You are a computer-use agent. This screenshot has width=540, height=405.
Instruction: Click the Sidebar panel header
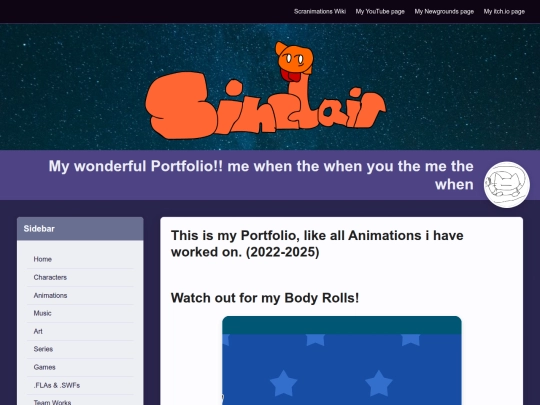(x=80, y=229)
